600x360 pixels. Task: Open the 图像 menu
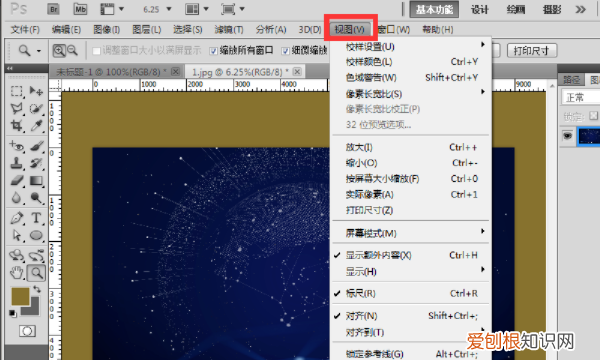click(107, 29)
